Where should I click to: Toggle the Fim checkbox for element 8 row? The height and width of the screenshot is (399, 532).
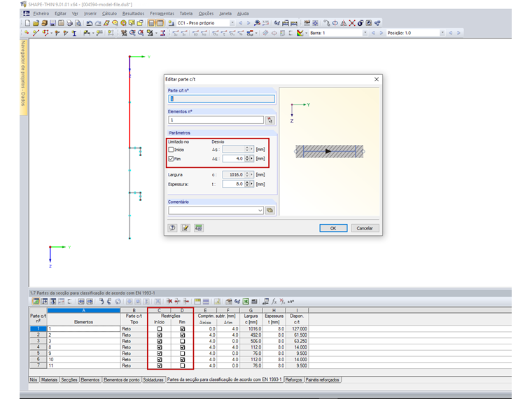(x=183, y=347)
